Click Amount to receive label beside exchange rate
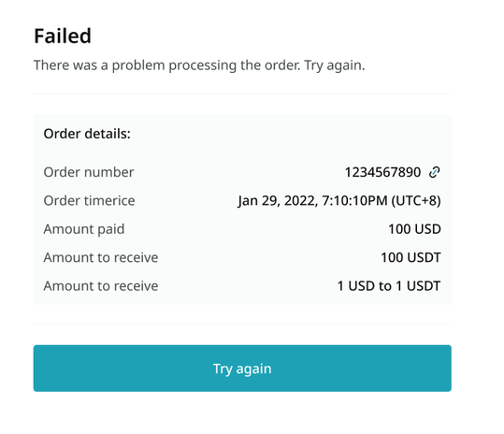504x434 pixels. (x=101, y=286)
